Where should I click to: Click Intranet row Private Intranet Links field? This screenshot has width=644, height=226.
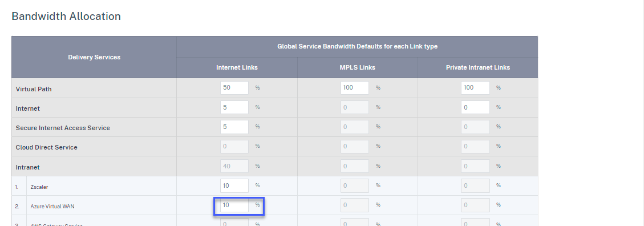click(475, 166)
